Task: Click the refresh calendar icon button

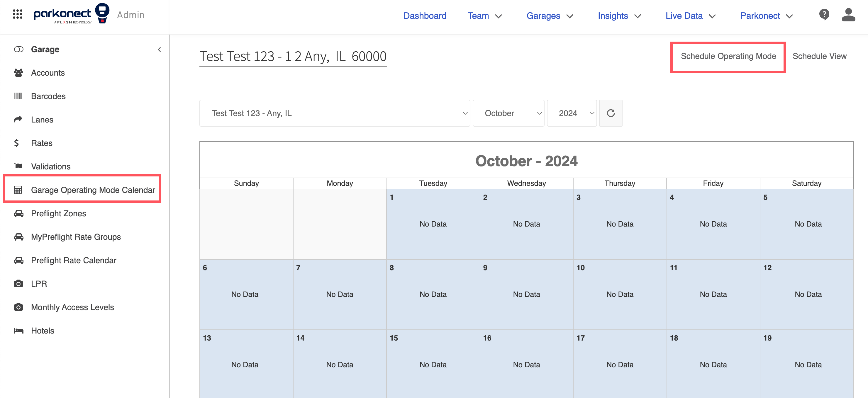Action: coord(611,113)
